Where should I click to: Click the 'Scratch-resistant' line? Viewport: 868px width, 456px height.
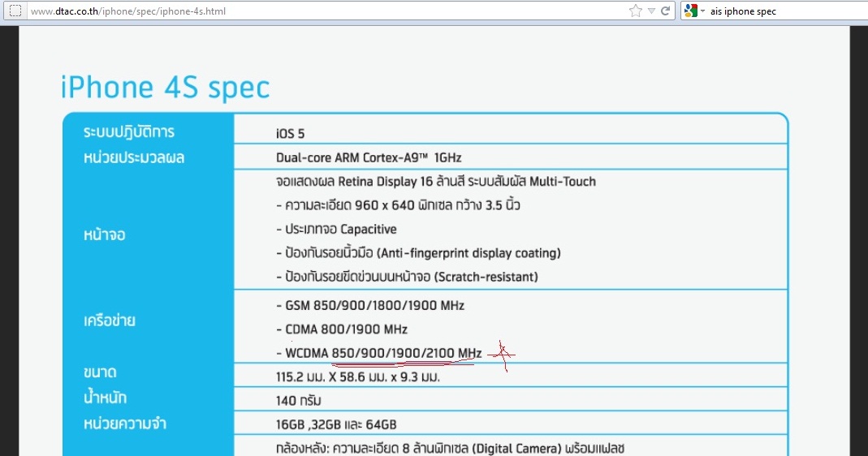point(407,277)
